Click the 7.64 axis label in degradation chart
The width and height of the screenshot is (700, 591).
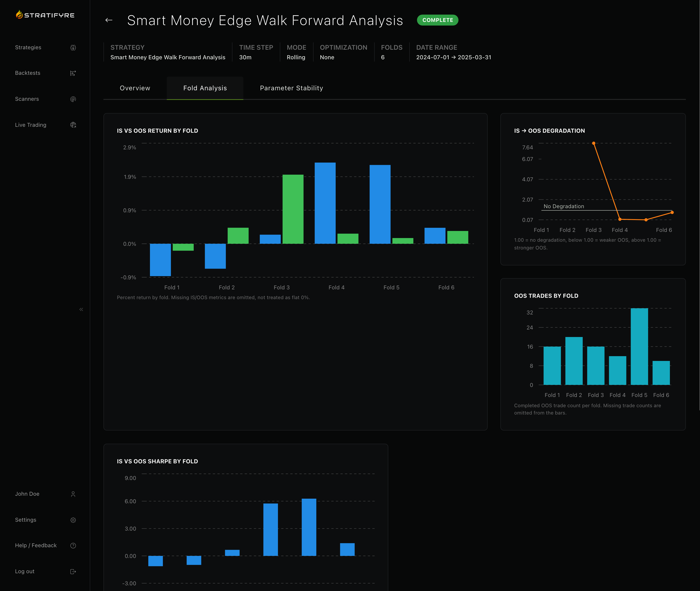(527, 148)
